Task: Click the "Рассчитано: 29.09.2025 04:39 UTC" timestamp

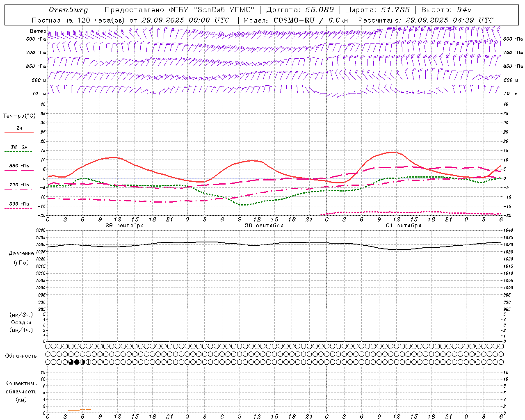Action: click(426, 20)
